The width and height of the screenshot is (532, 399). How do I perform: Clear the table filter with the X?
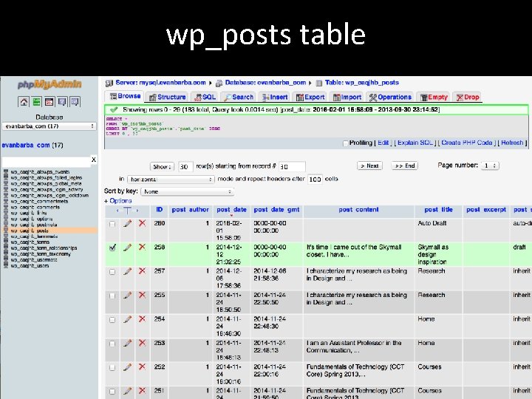94,160
